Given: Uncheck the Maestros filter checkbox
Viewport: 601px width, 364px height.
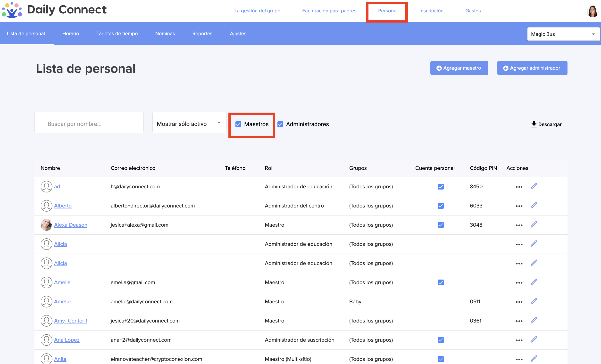Looking at the screenshot, I should (238, 124).
